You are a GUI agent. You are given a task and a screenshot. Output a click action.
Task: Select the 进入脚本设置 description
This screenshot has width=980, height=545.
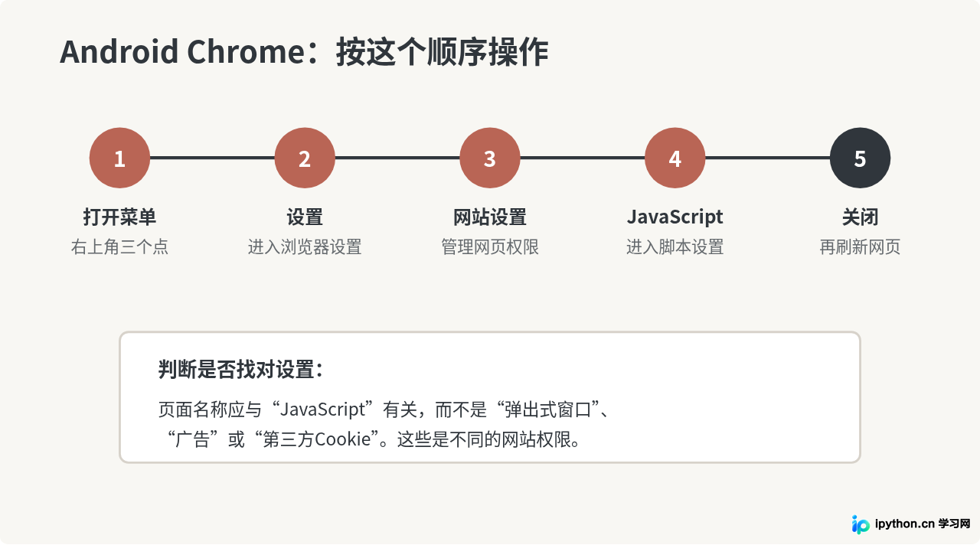[x=675, y=247]
